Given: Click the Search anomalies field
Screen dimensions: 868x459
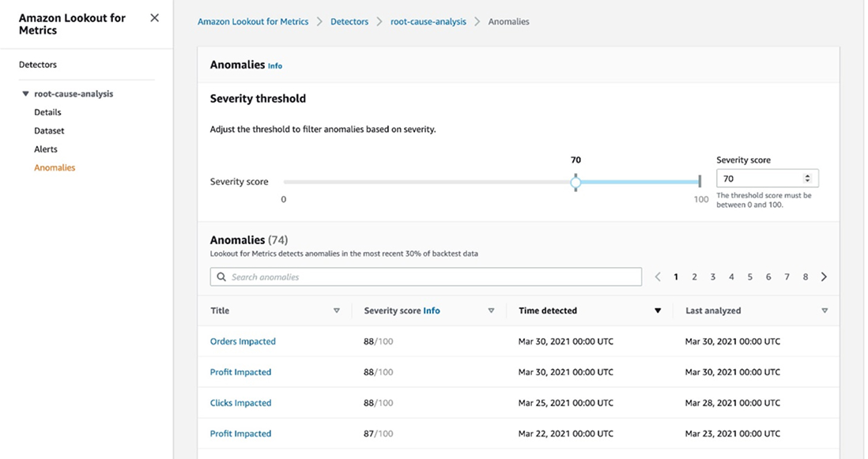Looking at the screenshot, I should pos(425,277).
